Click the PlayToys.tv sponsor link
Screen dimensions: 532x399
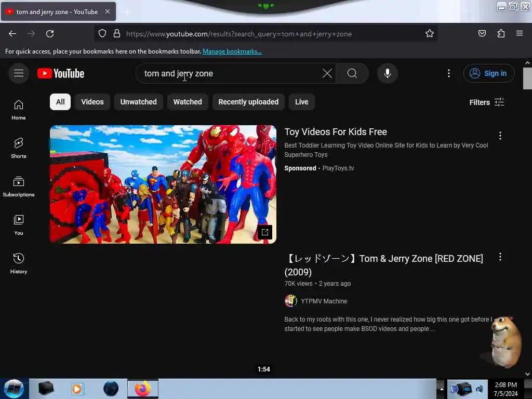(338, 168)
